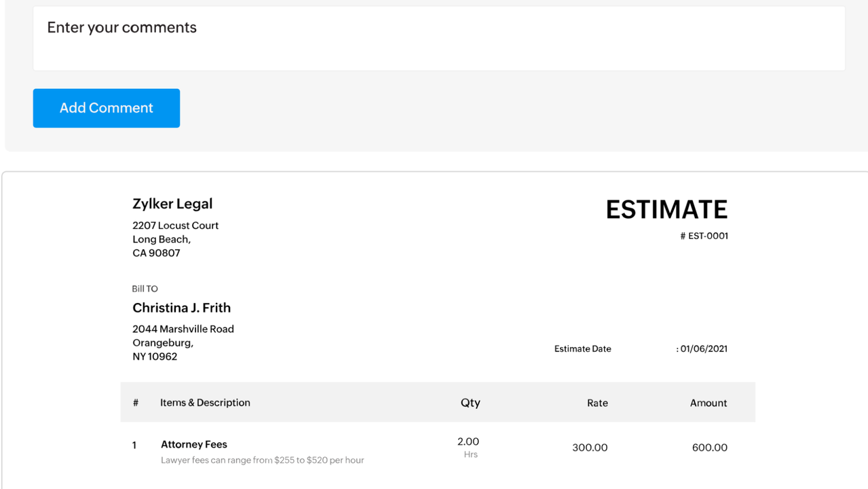Image resolution: width=868 pixels, height=489 pixels.
Task: Click the 'Enter your comments' text field
Action: pyautogui.click(x=438, y=38)
